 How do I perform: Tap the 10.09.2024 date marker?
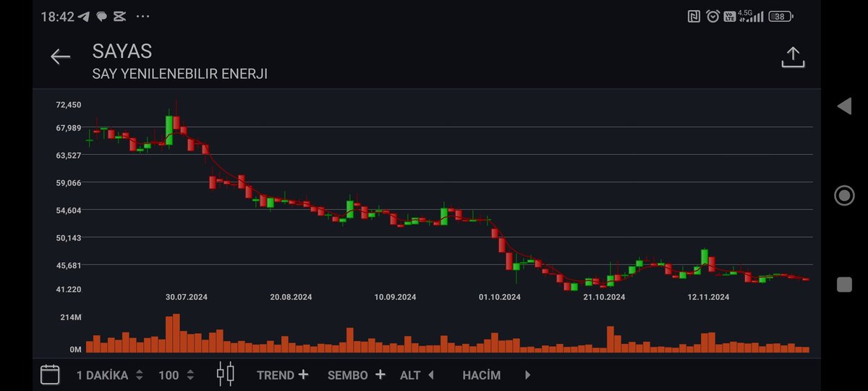[x=396, y=297]
